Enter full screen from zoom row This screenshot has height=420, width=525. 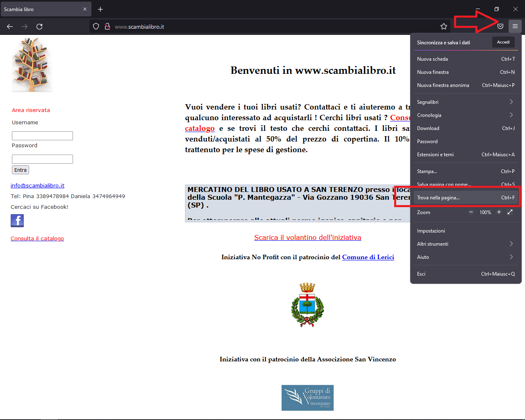pyautogui.click(x=510, y=212)
